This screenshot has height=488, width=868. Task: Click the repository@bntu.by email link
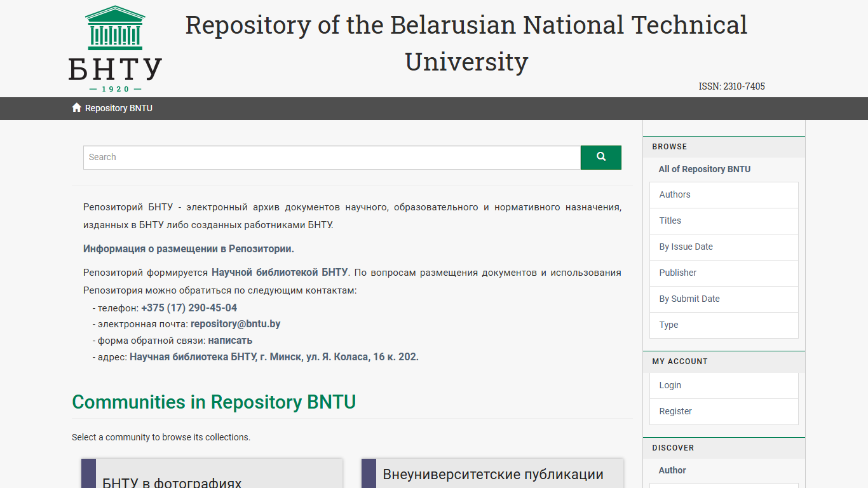(235, 323)
